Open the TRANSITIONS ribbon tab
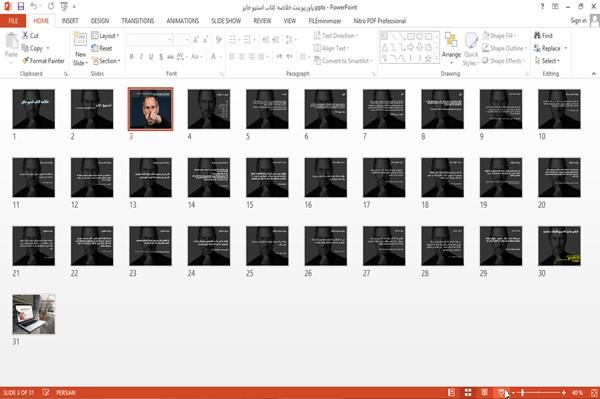The height and width of the screenshot is (399, 600). [138, 21]
